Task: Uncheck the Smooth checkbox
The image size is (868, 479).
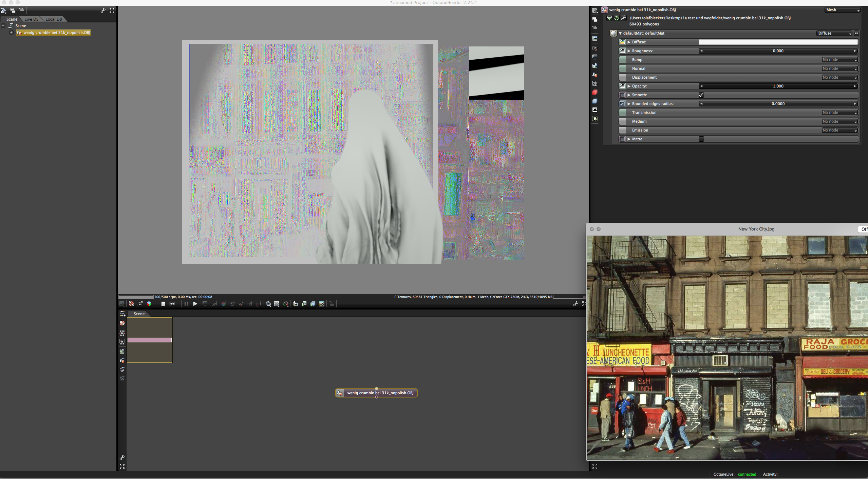Action: coord(701,95)
